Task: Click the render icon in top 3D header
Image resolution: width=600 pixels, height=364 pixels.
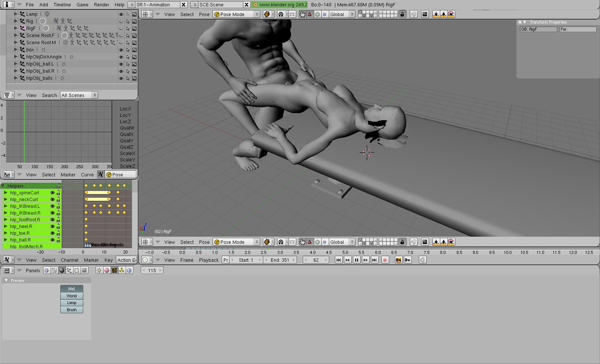Action: tap(424, 14)
